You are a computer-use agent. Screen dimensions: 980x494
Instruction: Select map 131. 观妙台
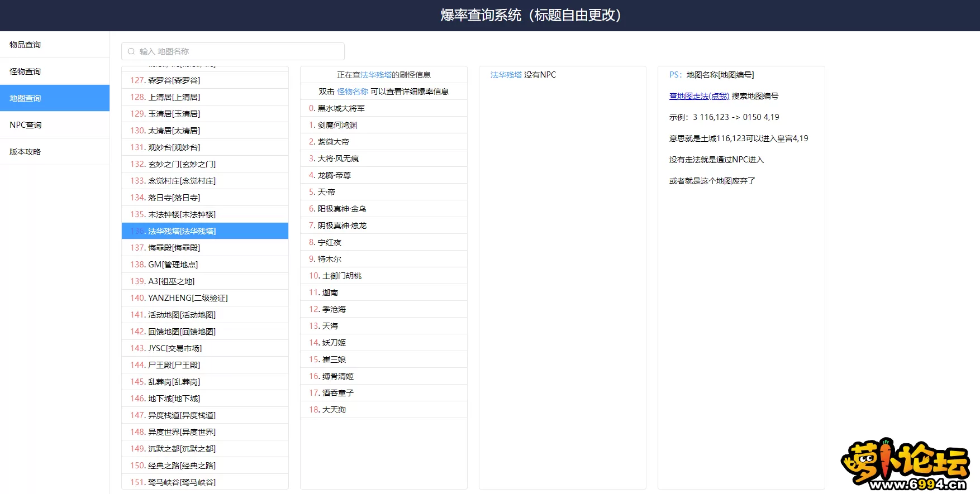click(x=205, y=147)
